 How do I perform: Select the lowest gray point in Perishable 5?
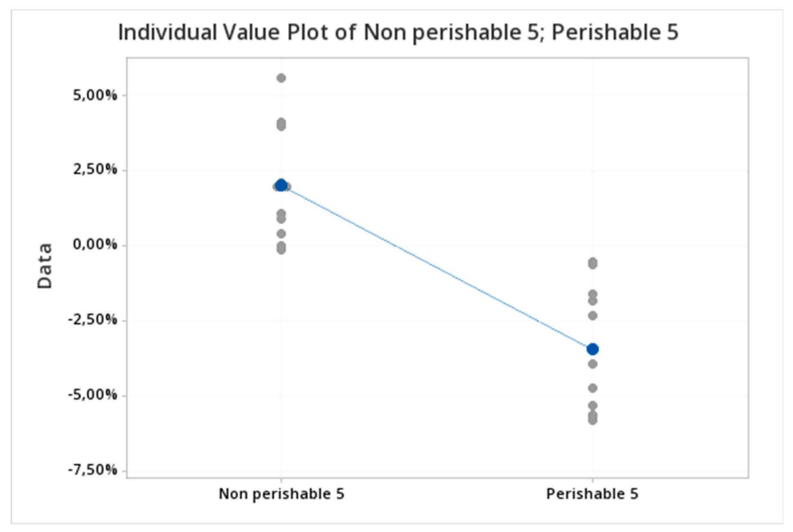coord(592,421)
